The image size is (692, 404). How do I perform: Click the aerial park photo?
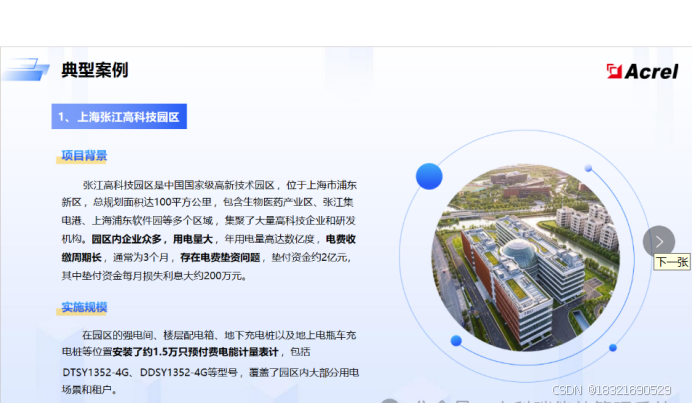(x=526, y=257)
